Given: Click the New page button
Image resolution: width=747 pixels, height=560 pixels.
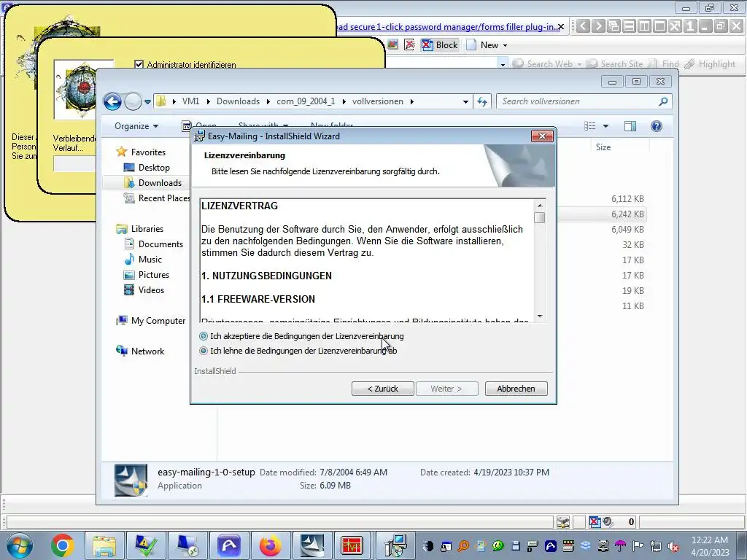Looking at the screenshot, I should pyautogui.click(x=483, y=45).
